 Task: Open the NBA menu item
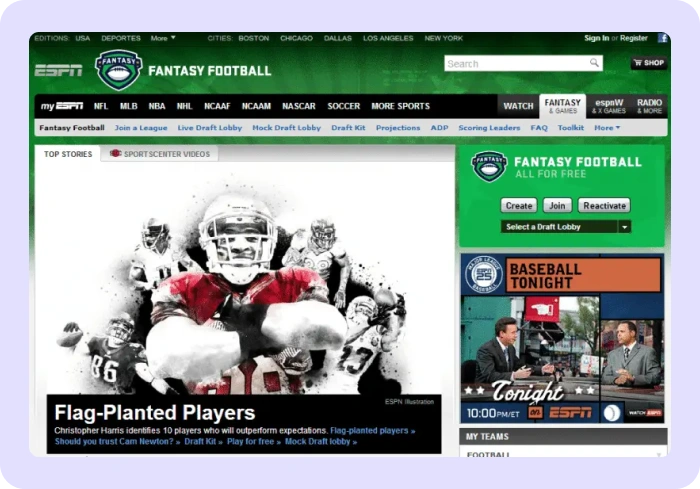(157, 106)
